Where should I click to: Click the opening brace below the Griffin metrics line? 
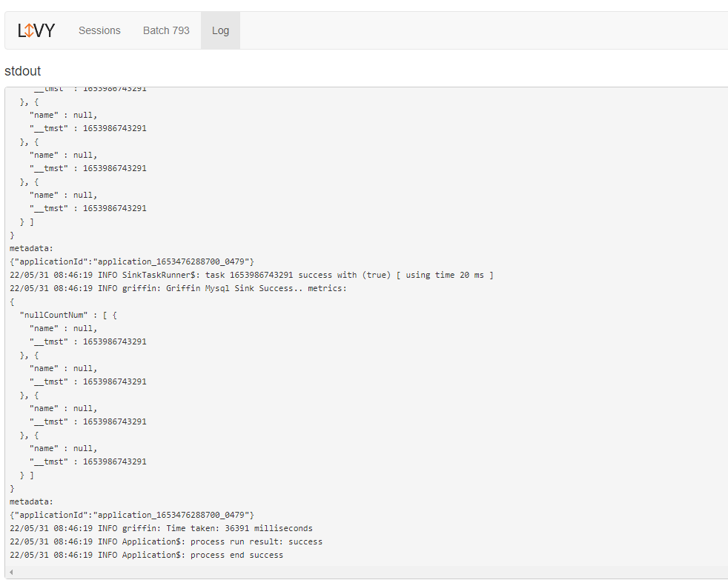click(x=12, y=301)
